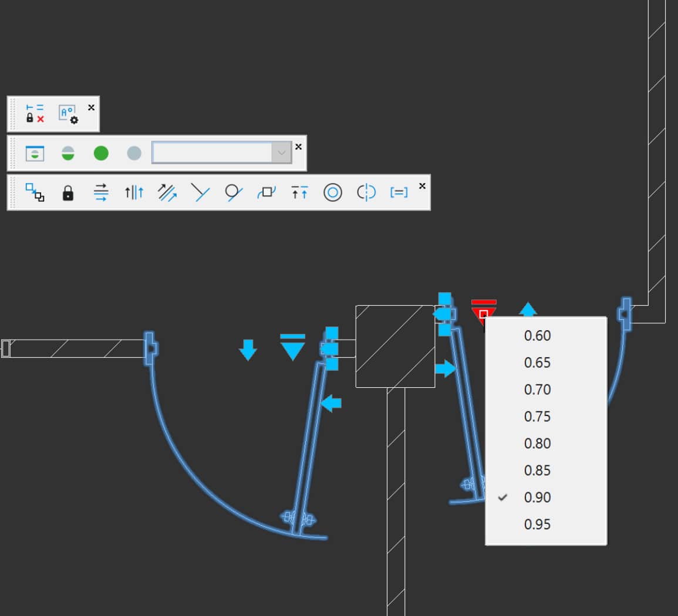Click the Equal constraint bracket icon
The height and width of the screenshot is (616, 678).
pyautogui.click(x=399, y=192)
